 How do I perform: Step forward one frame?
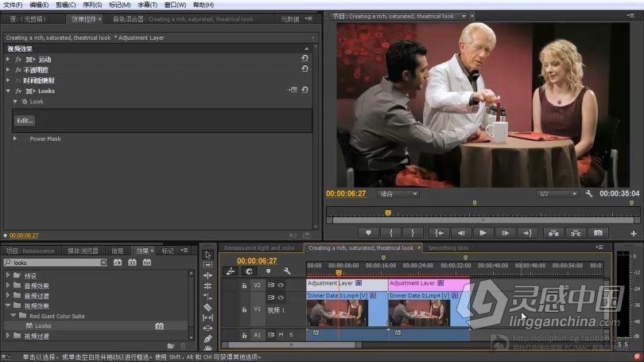(x=505, y=233)
